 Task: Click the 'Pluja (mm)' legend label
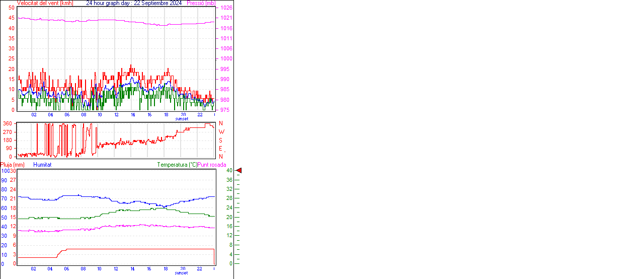(12, 165)
